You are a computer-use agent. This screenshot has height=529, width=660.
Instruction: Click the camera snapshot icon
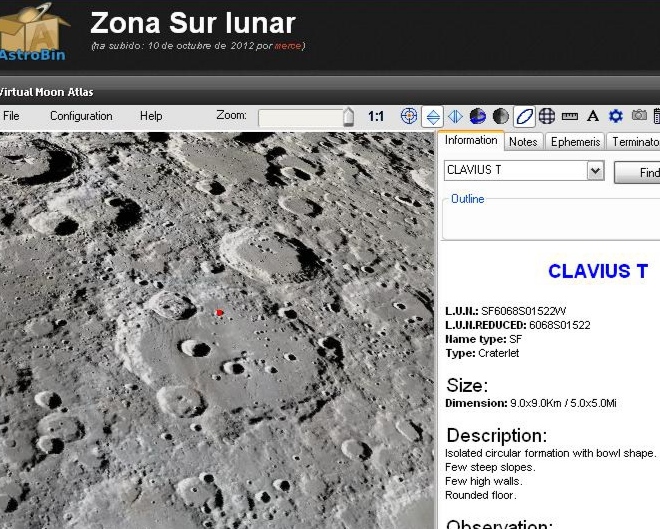pyautogui.click(x=639, y=115)
